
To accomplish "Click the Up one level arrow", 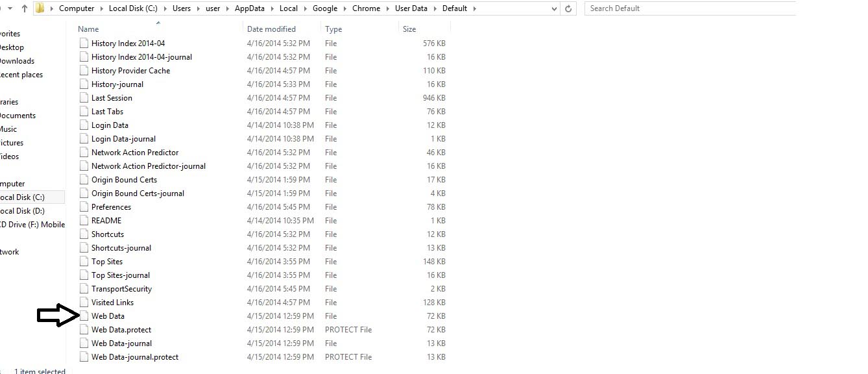I will coord(24,8).
